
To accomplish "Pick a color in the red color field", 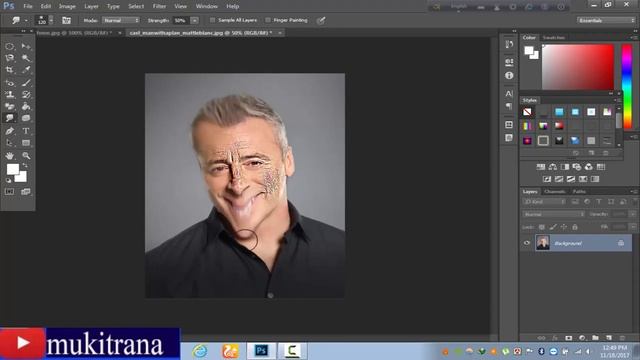I will tap(578, 67).
